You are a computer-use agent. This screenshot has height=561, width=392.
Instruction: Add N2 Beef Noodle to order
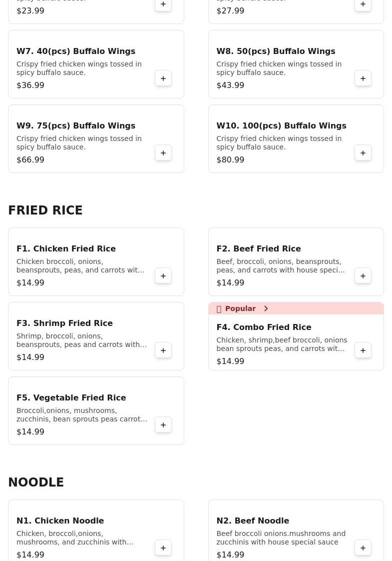coord(363,548)
